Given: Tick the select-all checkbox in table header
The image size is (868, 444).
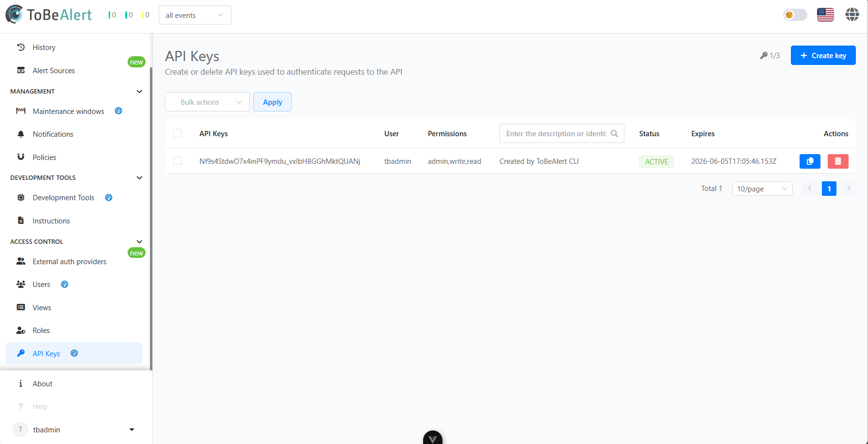Looking at the screenshot, I should (178, 133).
